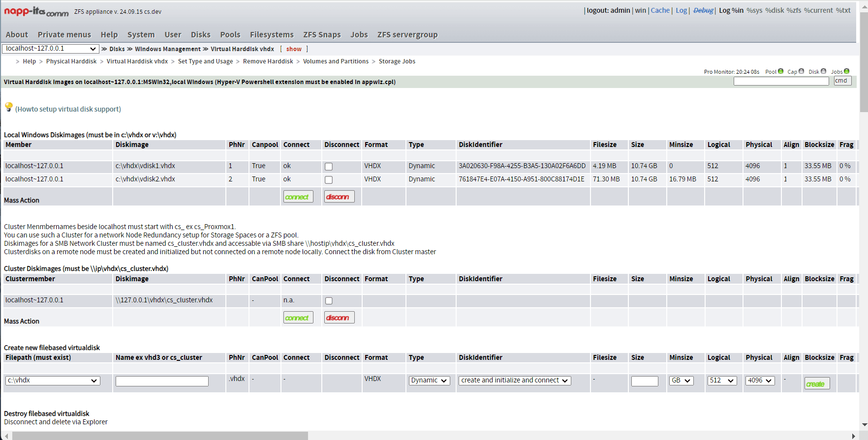Open the About menu
The height and width of the screenshot is (440, 868).
(17, 35)
